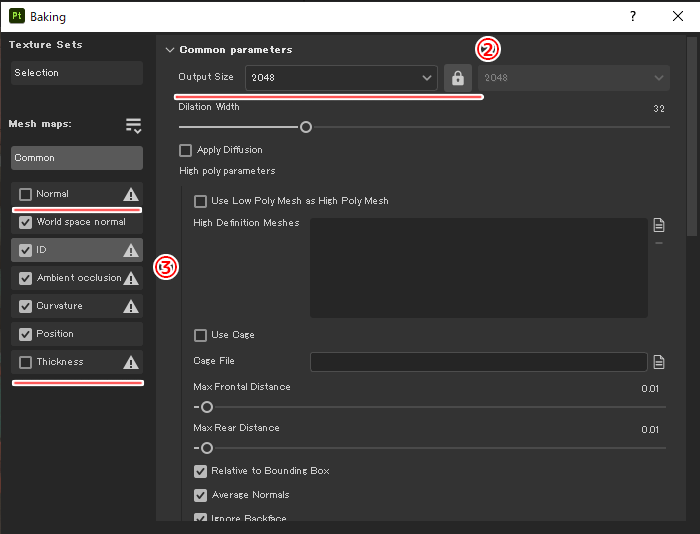Click the lock icon beside Output Size
Viewport: 700px width, 534px height.
[457, 78]
